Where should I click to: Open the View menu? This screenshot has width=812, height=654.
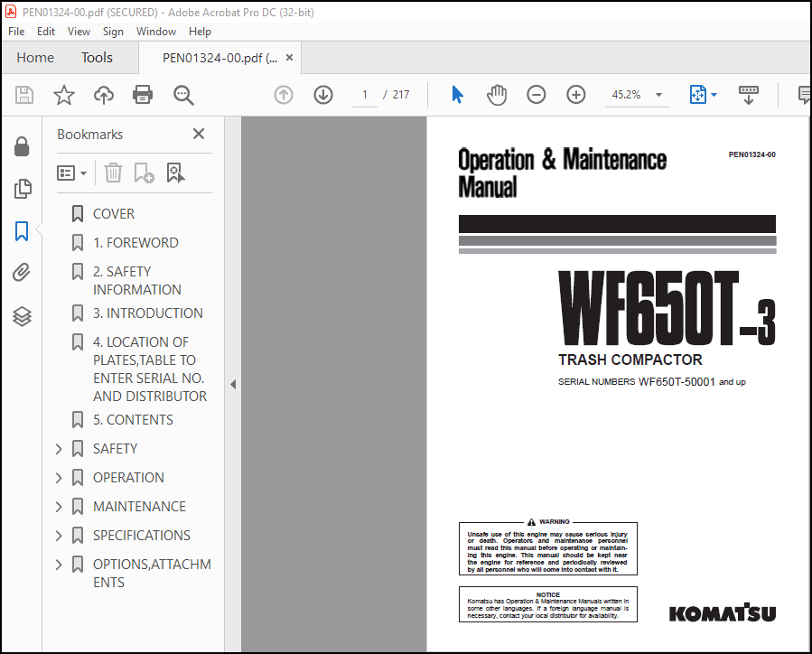point(79,31)
